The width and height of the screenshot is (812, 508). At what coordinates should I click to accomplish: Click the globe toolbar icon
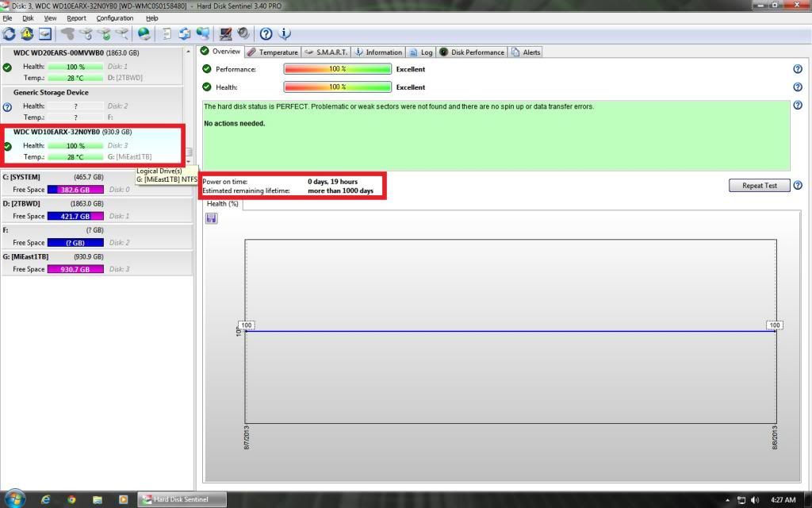point(144,33)
